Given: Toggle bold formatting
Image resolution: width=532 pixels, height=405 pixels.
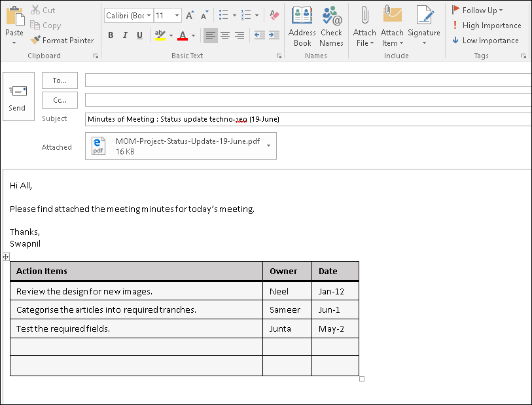Looking at the screenshot, I should click(111, 35).
